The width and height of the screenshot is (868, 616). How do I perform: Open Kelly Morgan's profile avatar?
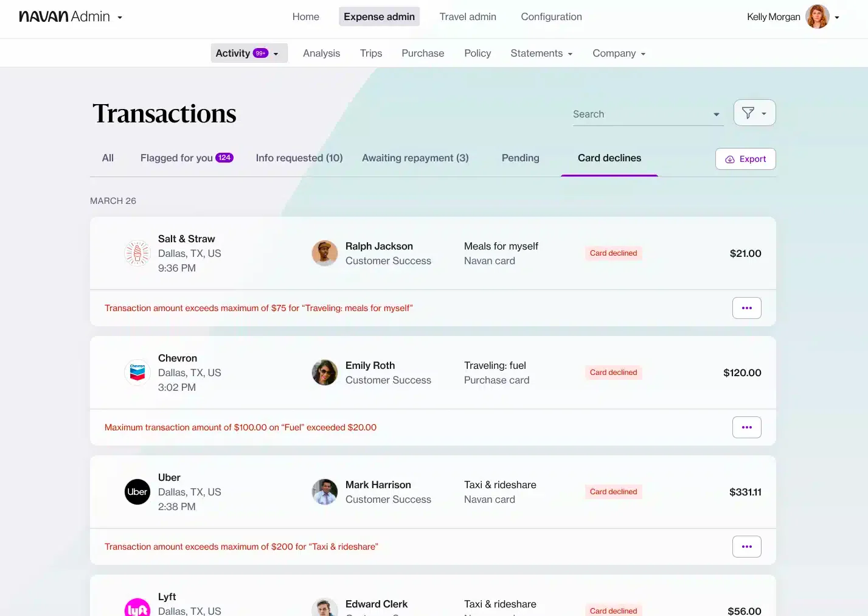818,16
